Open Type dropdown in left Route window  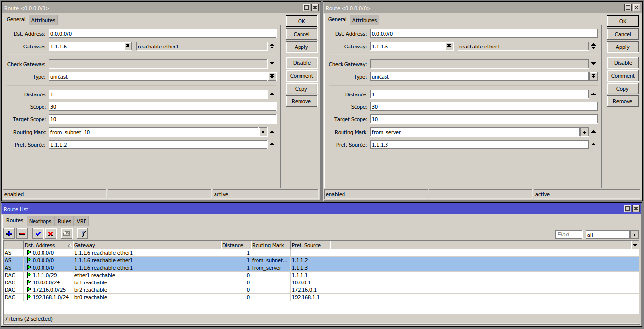coord(272,76)
